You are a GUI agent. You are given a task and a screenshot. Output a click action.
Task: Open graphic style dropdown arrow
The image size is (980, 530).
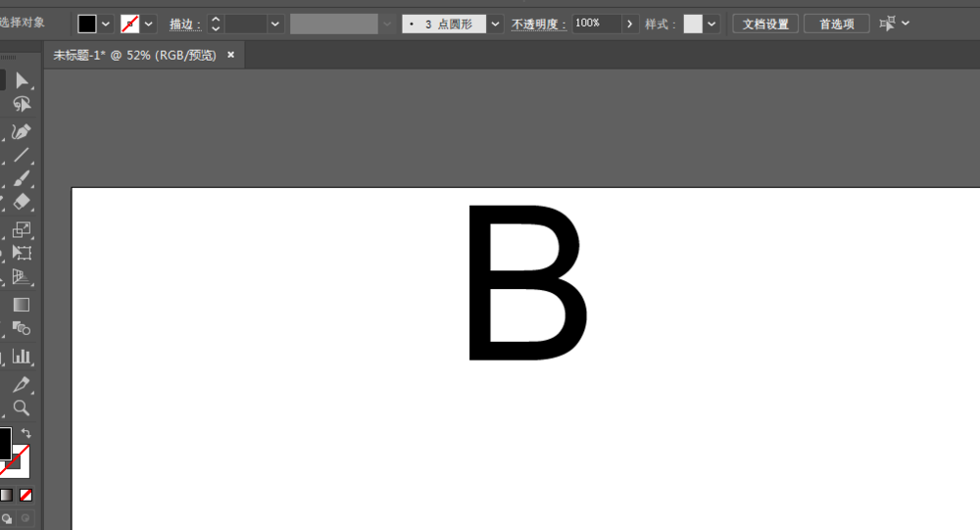click(x=711, y=24)
